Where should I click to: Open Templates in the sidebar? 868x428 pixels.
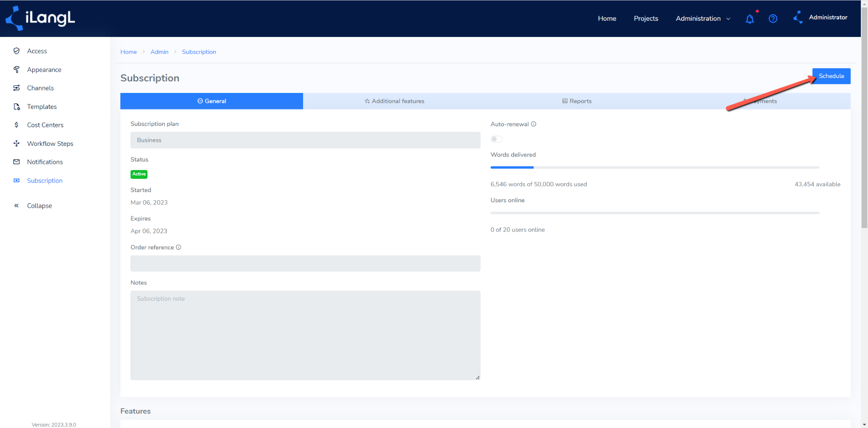coord(42,106)
